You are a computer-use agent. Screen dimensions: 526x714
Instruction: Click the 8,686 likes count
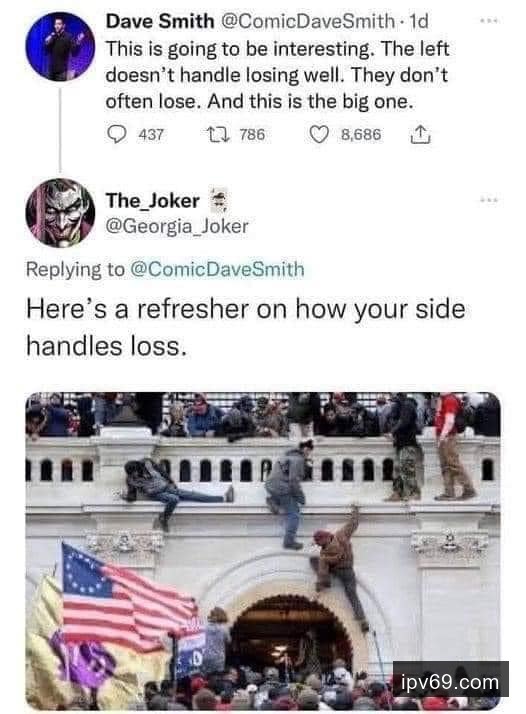[361, 134]
